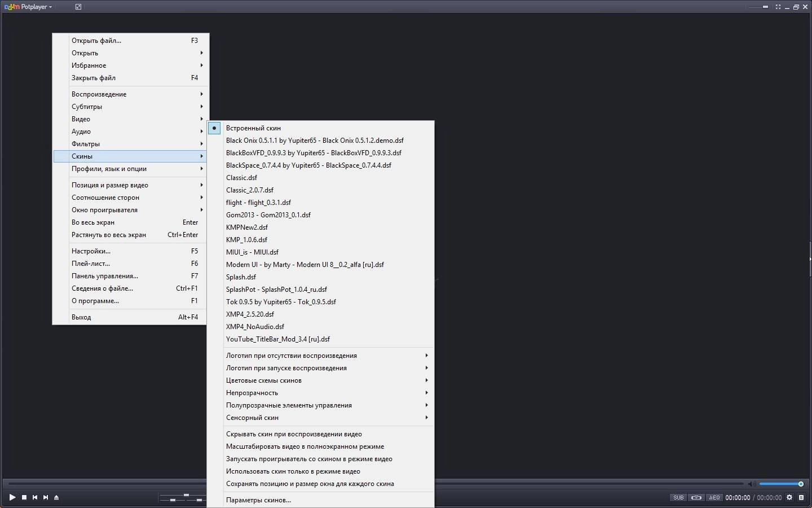Expand the "Открыть" submenu
Screen dimensions: 812x508
coord(130,53)
